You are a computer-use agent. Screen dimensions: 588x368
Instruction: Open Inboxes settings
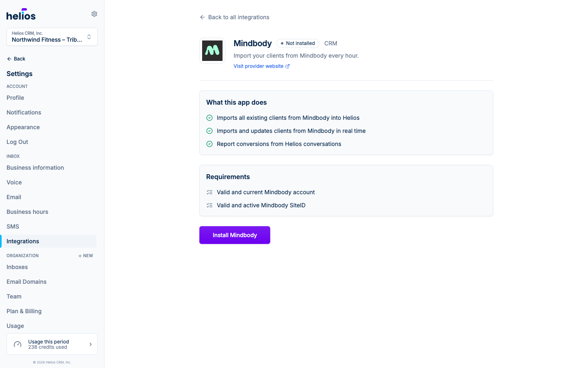pos(17,267)
